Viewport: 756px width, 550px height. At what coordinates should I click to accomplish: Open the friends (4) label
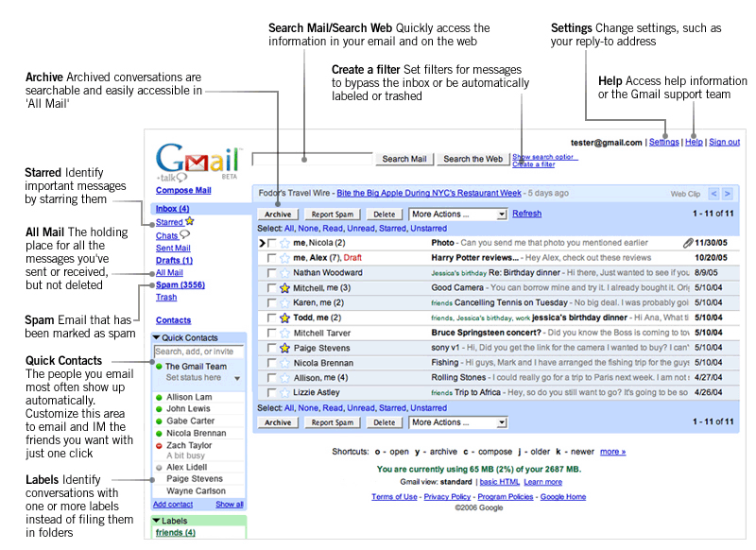[x=176, y=533]
